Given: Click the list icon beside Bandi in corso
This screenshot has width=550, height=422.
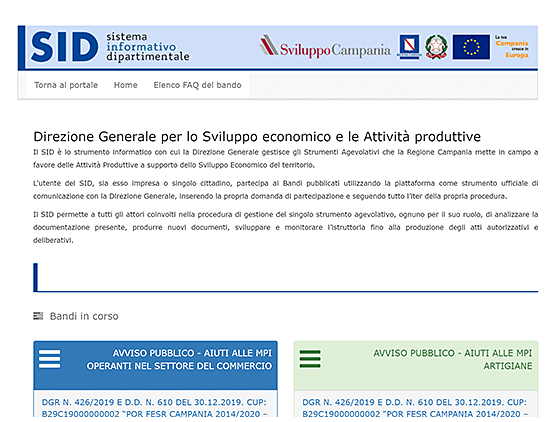Looking at the screenshot, I should 38,316.
